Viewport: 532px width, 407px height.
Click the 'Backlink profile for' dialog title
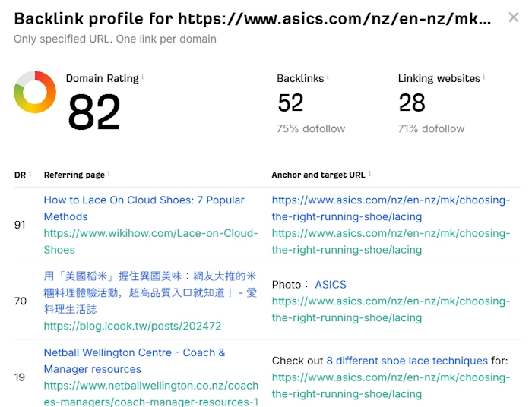click(252, 19)
